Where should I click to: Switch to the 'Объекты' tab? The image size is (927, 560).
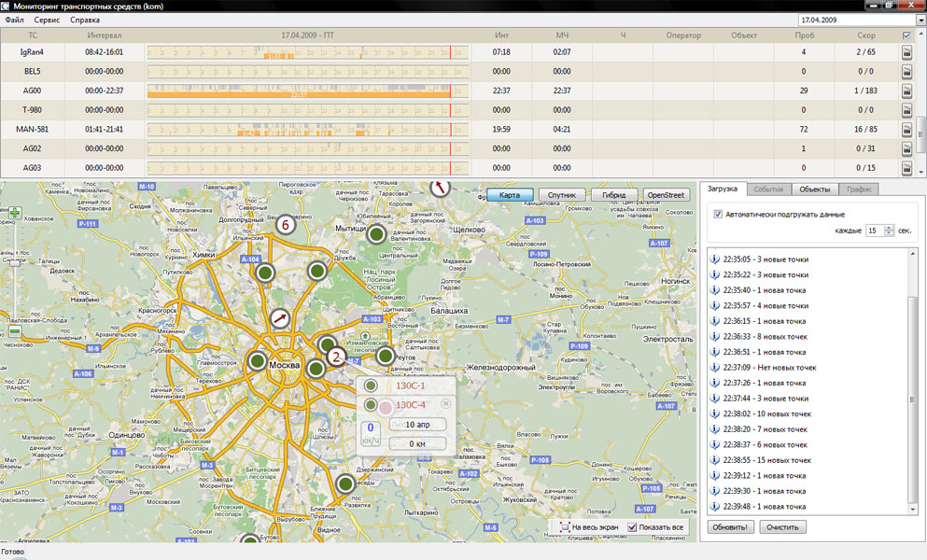coord(814,189)
